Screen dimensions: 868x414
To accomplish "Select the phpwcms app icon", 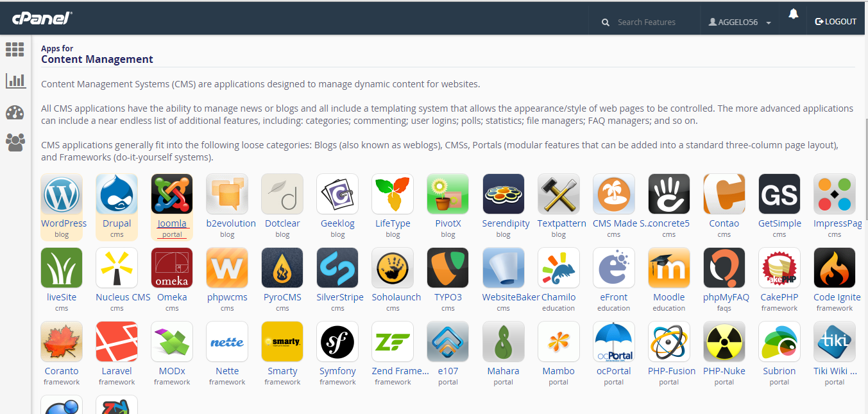I will (x=227, y=268).
